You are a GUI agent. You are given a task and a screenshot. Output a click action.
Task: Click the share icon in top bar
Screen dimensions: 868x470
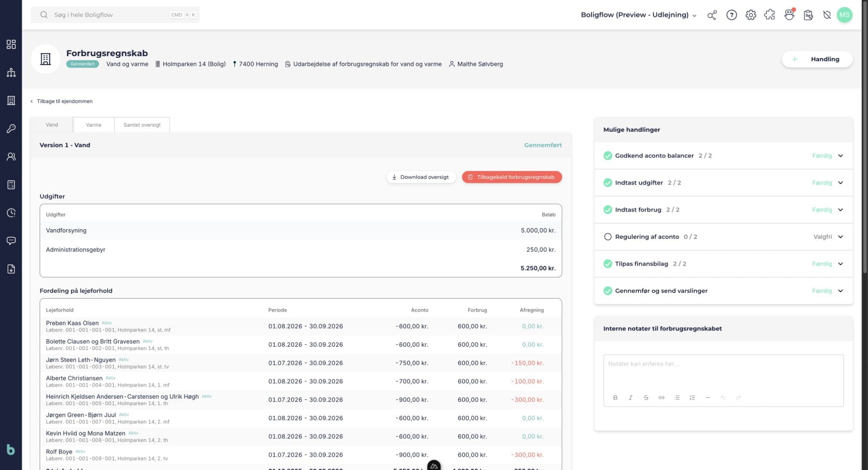click(x=712, y=15)
